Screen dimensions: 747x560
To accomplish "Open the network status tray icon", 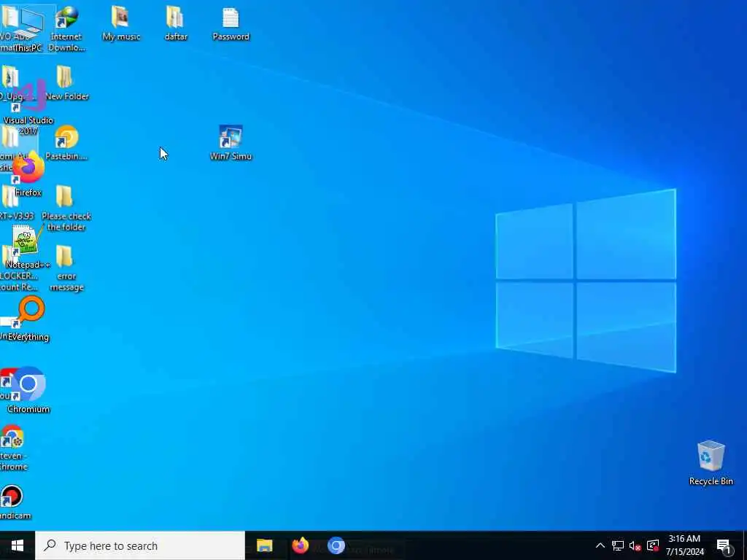I will coord(617,545).
